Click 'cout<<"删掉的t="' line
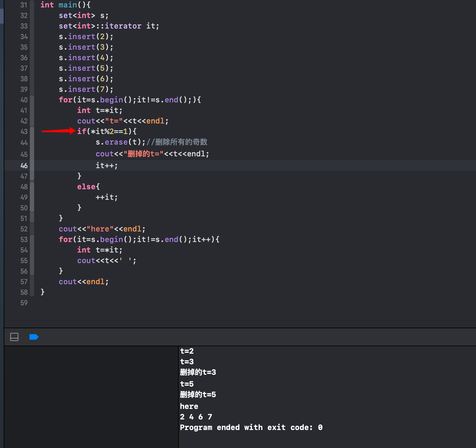Viewport: 476px width, 448px height. [152, 154]
